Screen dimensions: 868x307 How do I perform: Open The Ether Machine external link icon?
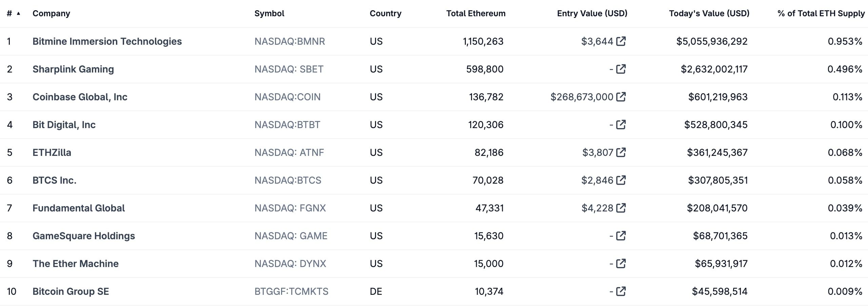621,264
